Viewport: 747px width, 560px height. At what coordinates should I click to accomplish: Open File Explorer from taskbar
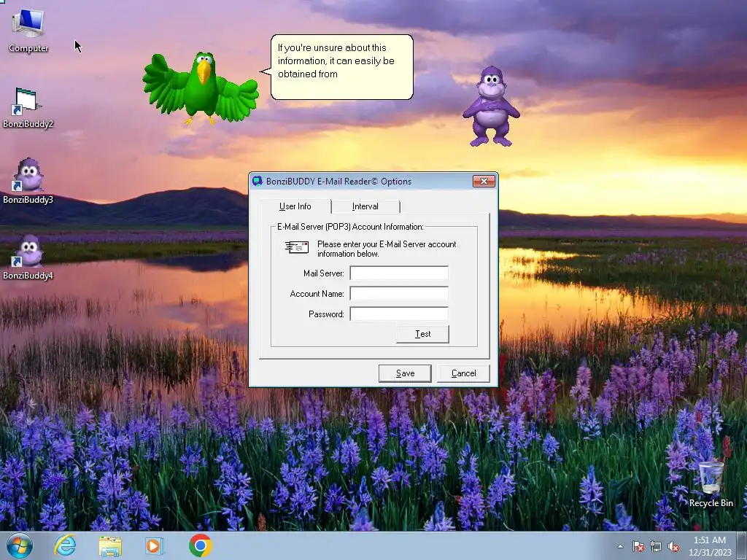point(110,546)
